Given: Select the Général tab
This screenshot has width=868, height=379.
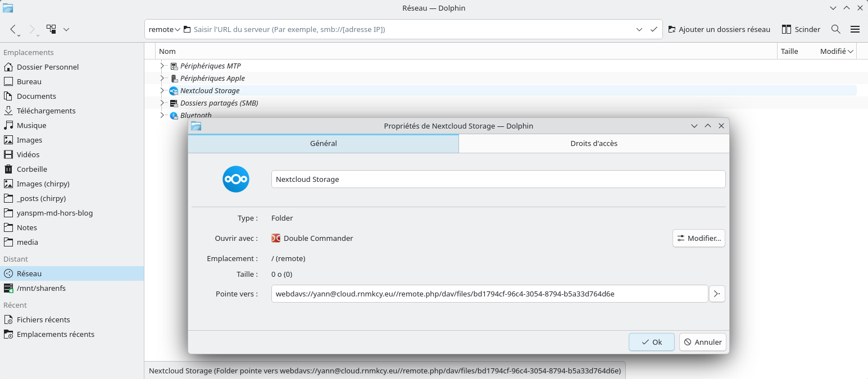Looking at the screenshot, I should (x=323, y=143).
